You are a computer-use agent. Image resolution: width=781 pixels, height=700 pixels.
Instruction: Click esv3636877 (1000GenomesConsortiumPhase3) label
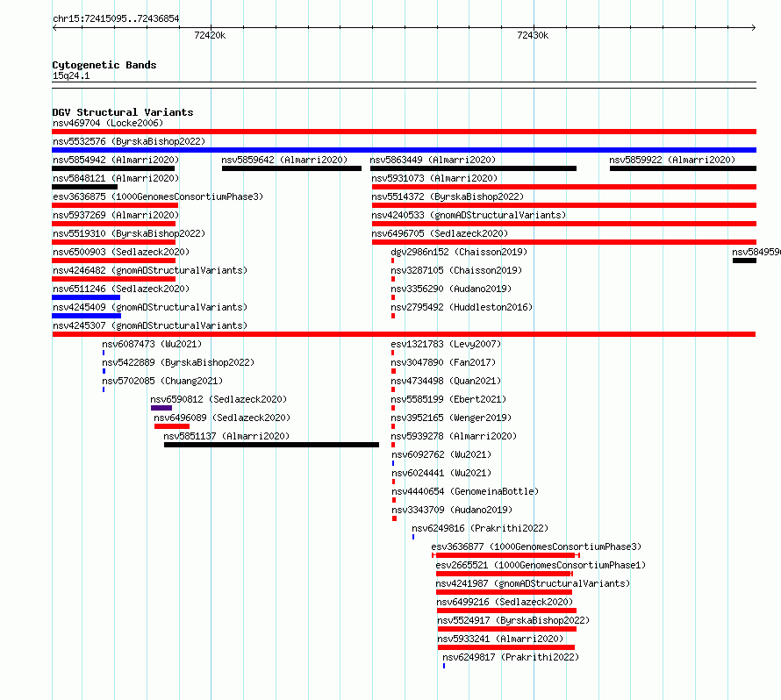click(536, 546)
